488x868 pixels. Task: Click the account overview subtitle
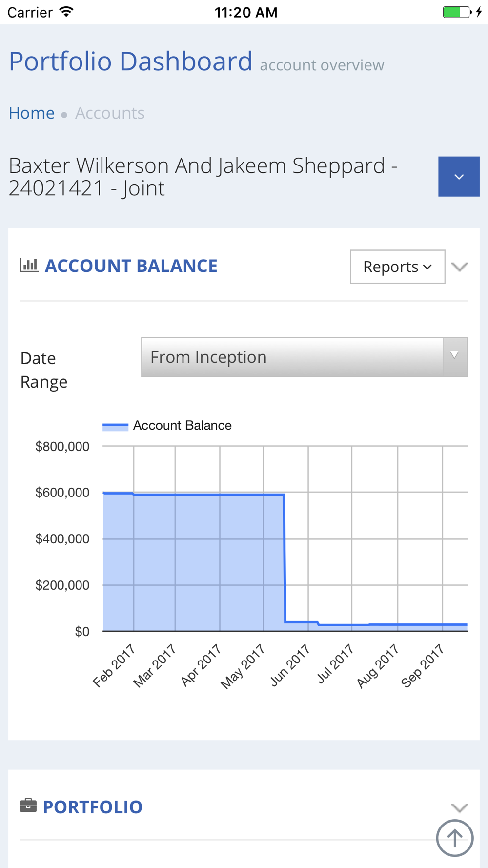tap(322, 65)
